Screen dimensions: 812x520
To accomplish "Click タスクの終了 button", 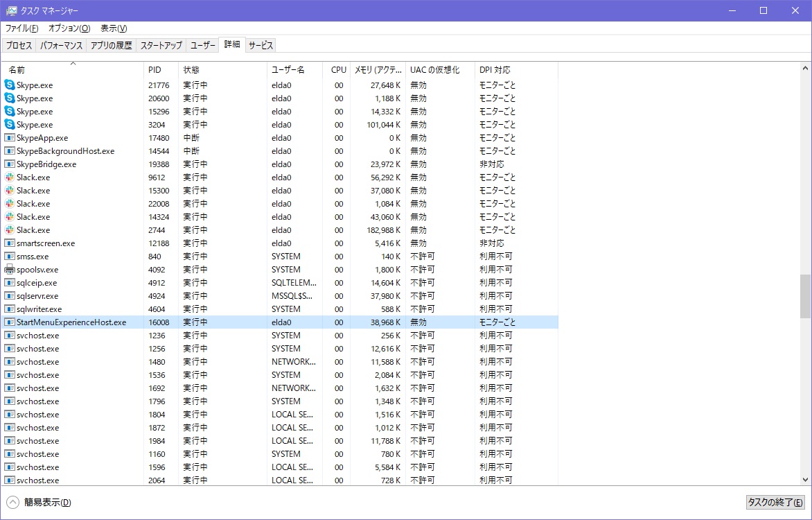I will (775, 502).
